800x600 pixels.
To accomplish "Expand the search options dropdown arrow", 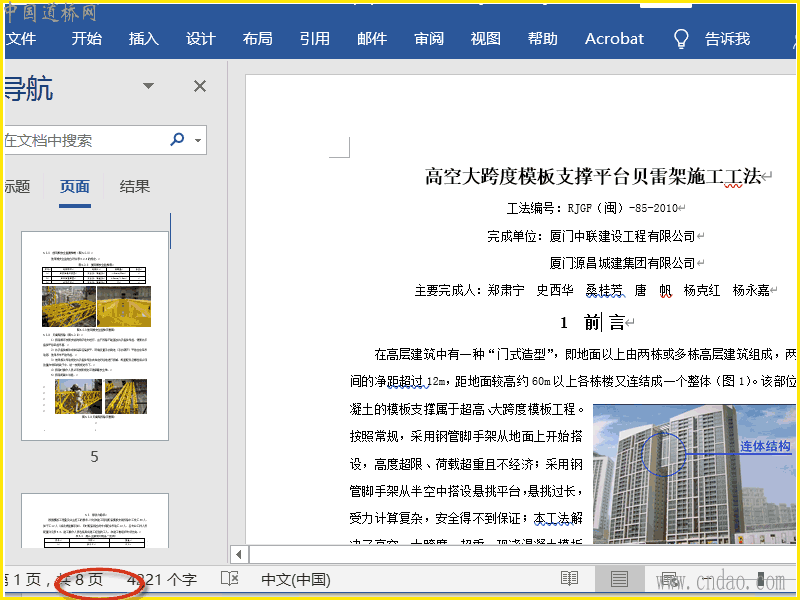I will (198, 141).
